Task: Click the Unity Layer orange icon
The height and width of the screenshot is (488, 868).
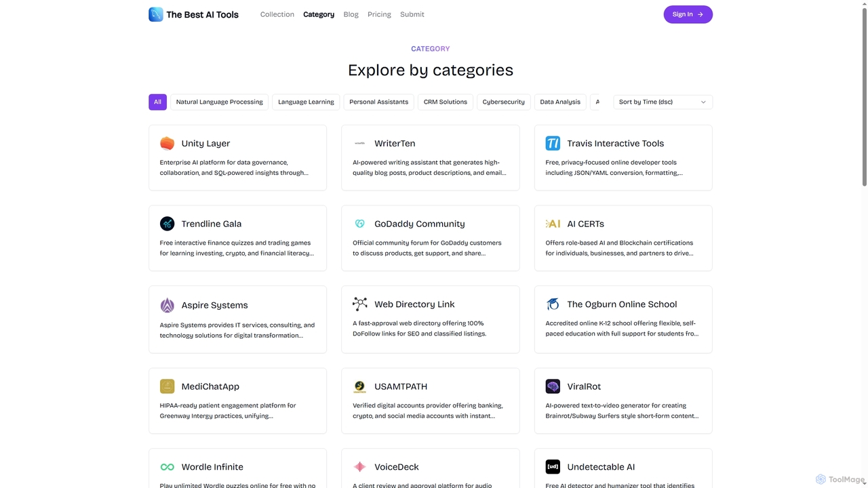Action: point(167,143)
